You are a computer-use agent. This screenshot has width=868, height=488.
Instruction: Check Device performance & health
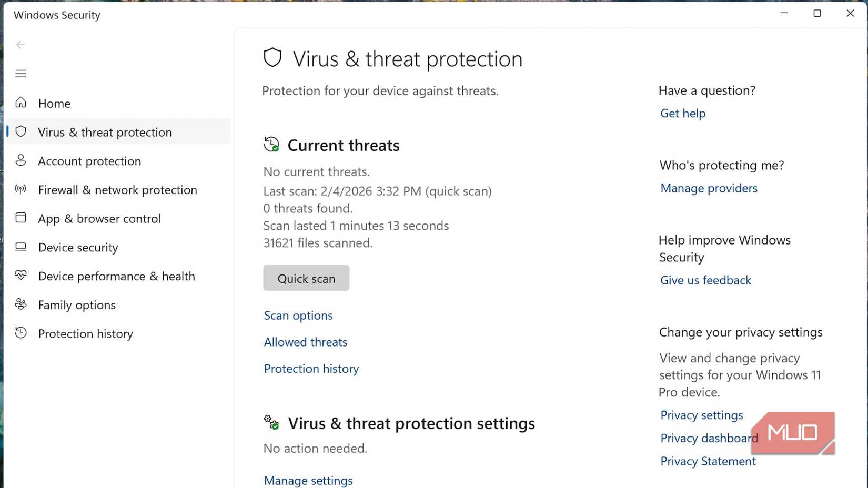click(116, 276)
